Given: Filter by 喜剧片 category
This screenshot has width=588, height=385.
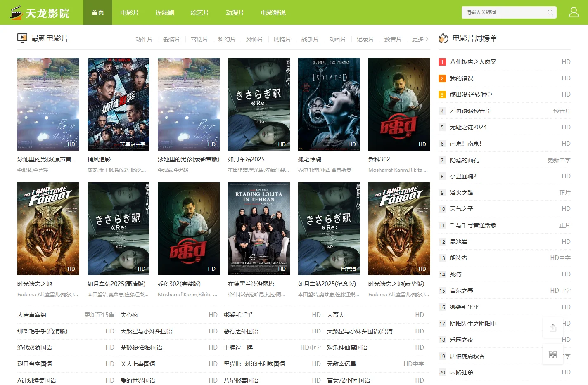Looking at the screenshot, I should [199, 39].
